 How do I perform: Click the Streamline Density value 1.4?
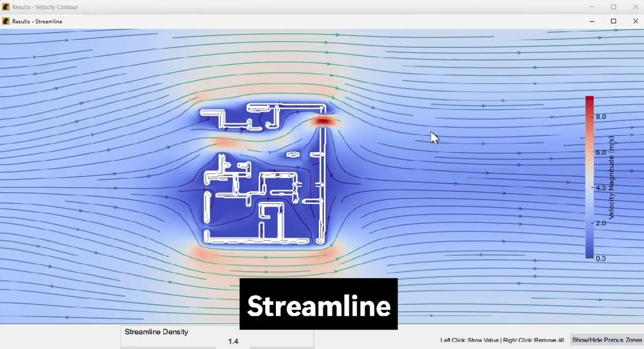(x=233, y=341)
